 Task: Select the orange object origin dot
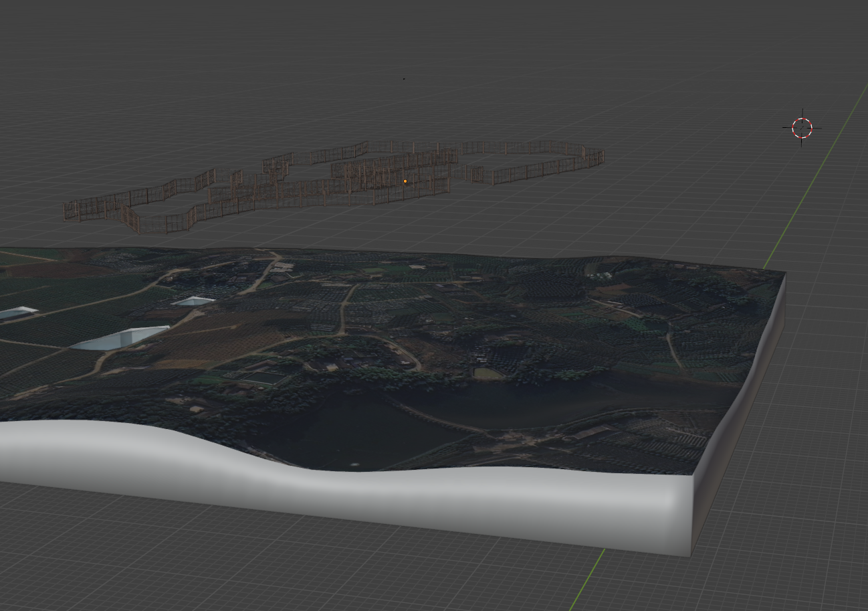(405, 181)
